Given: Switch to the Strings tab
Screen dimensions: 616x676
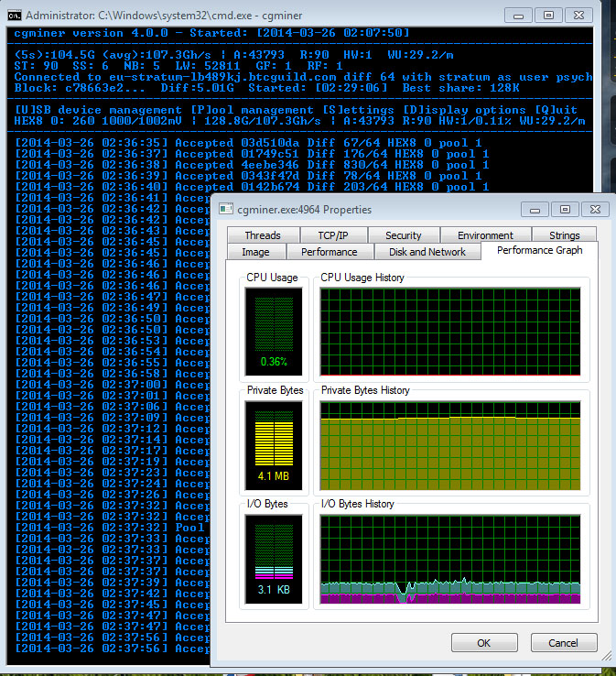Looking at the screenshot, I should coord(565,235).
